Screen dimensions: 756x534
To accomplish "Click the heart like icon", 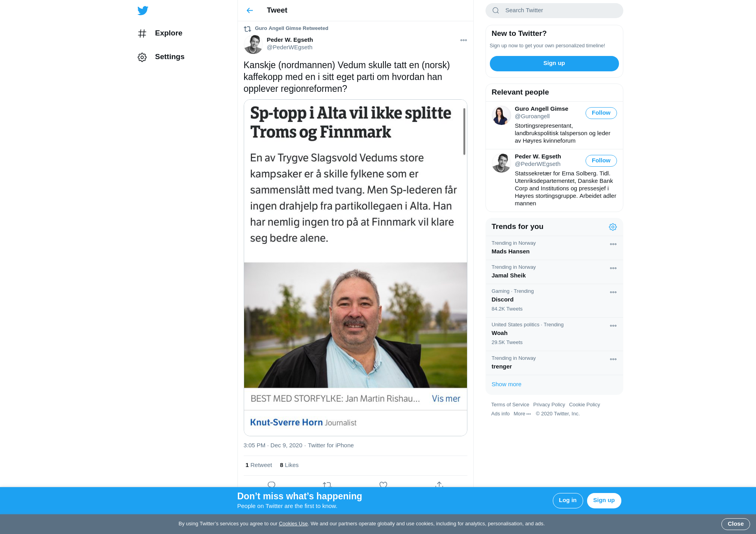I will (x=384, y=485).
